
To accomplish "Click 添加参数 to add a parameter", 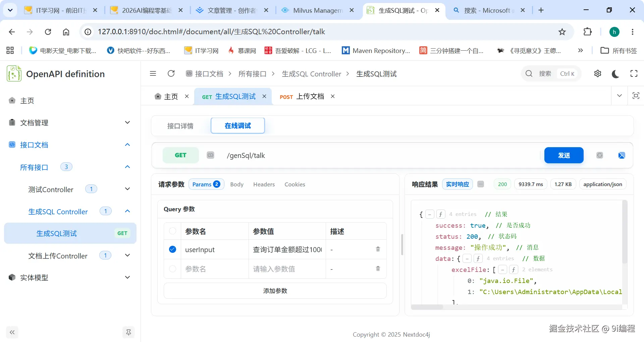I will point(275,291).
